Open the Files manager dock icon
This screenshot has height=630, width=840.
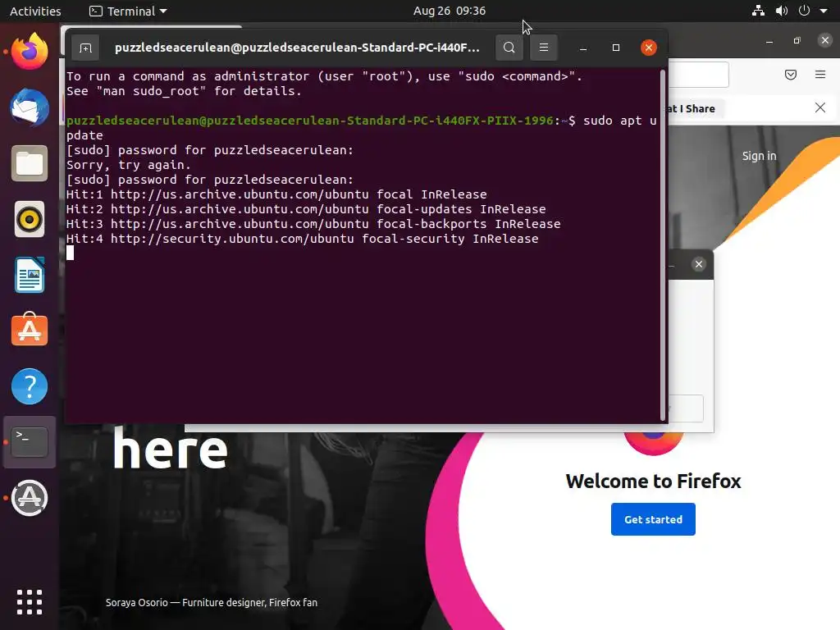pos(30,163)
